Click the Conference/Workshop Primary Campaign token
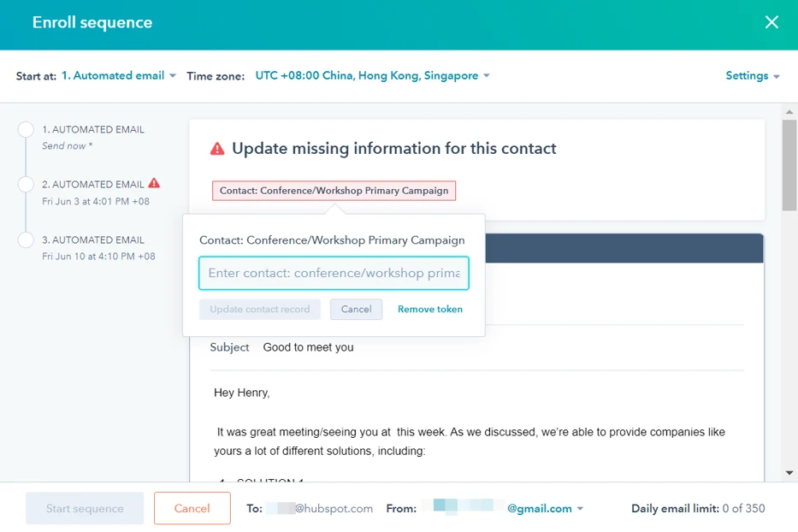 [334, 191]
